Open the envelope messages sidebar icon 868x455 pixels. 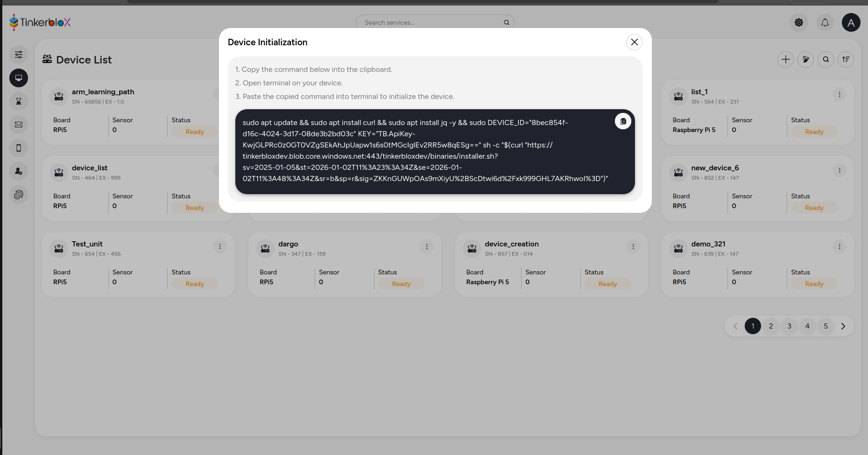19,125
